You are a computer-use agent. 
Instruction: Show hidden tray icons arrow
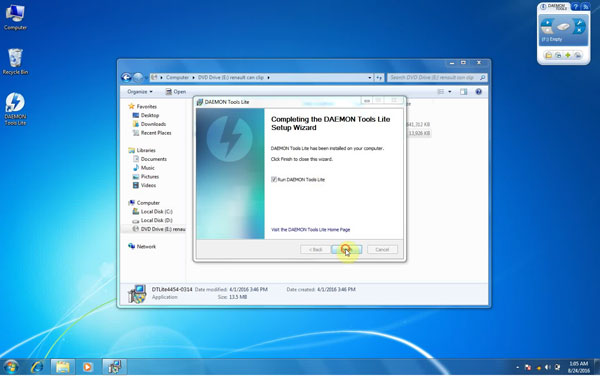(x=517, y=367)
